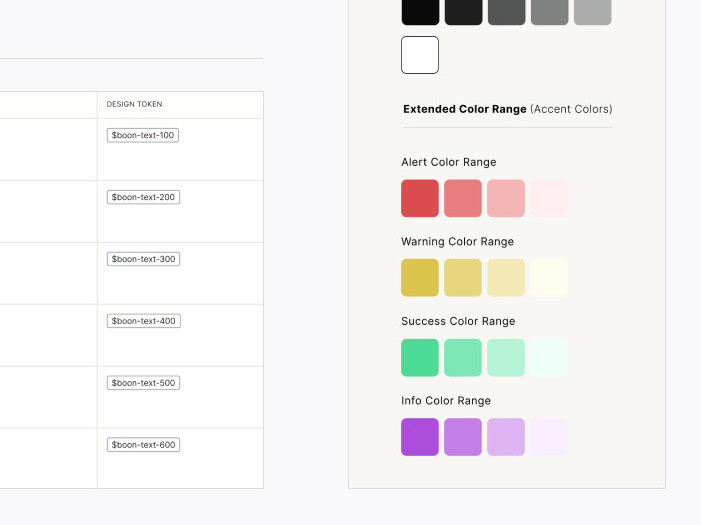The image size is (701, 525).
Task: Click the Alert Color Range label
Action: tap(449, 162)
